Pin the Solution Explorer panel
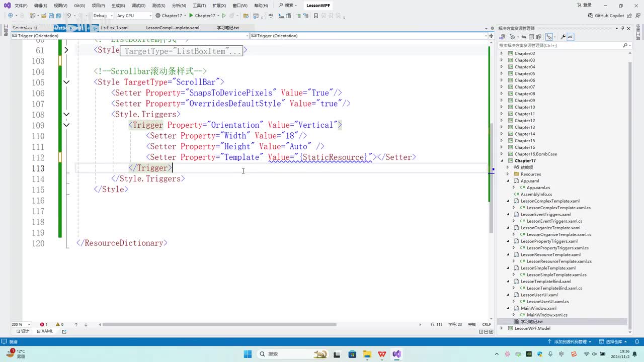The width and height of the screenshot is (644, 362). click(622, 28)
